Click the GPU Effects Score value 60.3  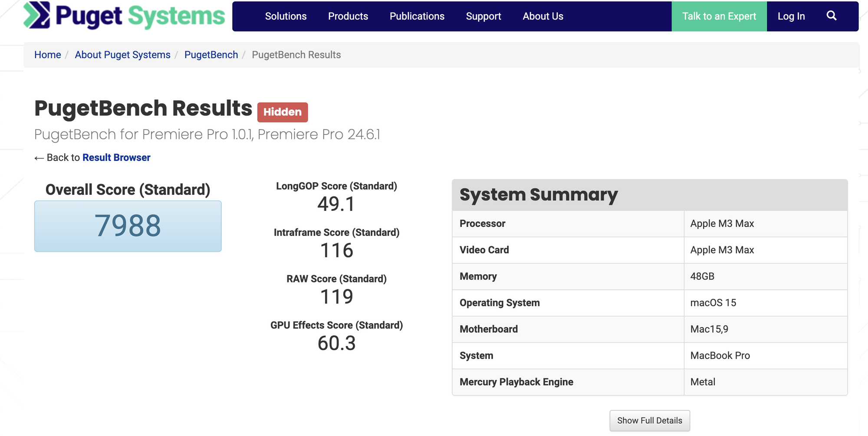(x=336, y=343)
